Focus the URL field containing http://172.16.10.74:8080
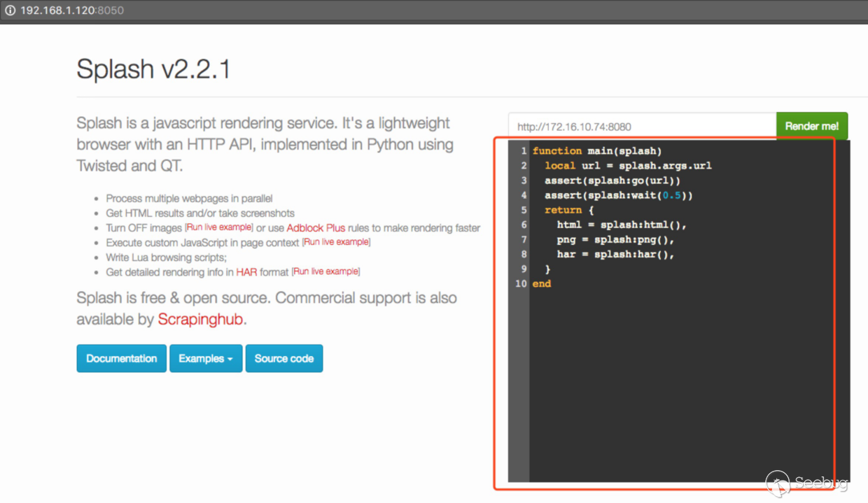Viewport: 868px width, 503px height. (x=641, y=127)
